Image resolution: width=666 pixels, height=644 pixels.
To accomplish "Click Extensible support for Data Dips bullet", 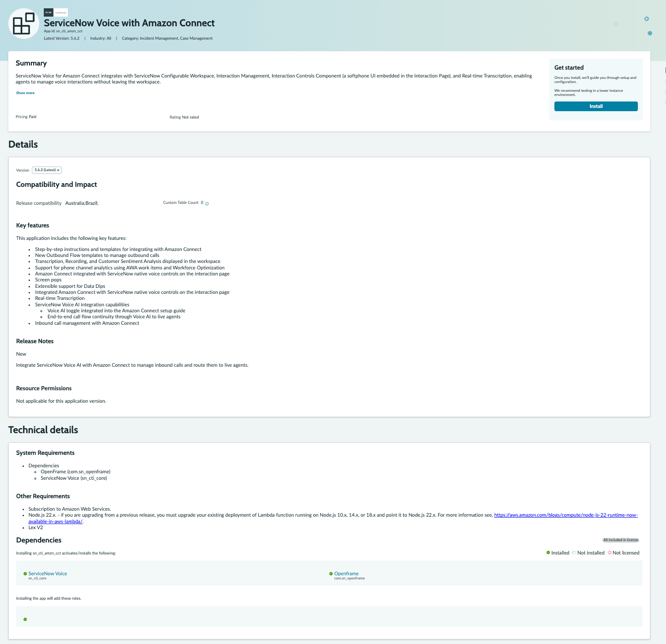I will [x=70, y=286].
